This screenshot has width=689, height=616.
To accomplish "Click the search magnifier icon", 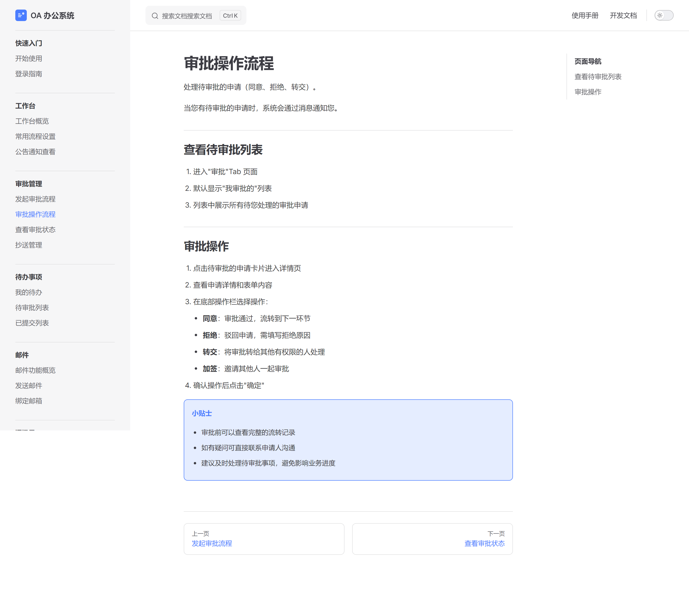I will pos(155,16).
